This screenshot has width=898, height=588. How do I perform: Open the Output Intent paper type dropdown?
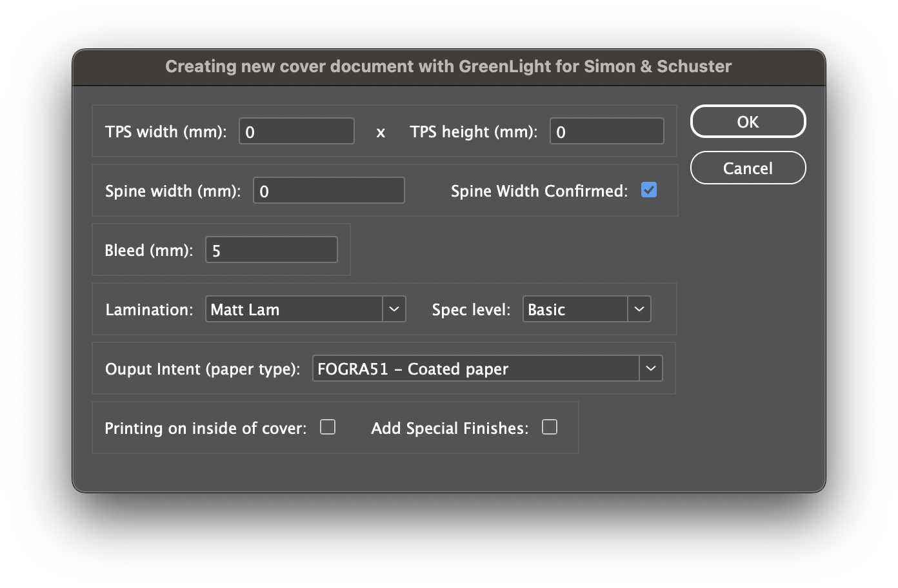click(x=488, y=369)
